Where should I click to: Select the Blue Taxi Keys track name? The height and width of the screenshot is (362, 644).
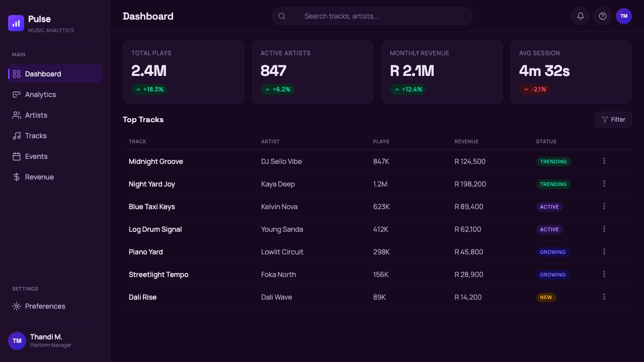tap(152, 207)
